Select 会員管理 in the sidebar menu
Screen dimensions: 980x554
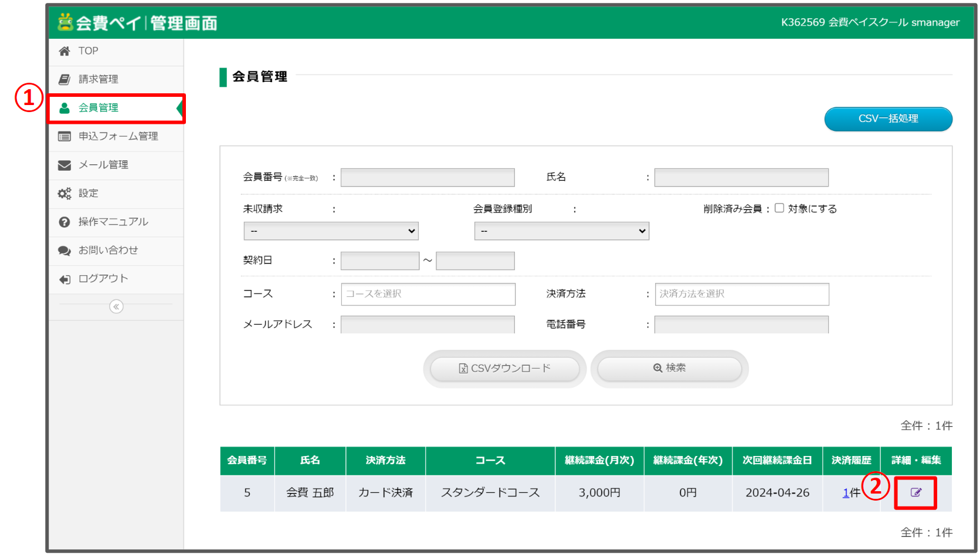tap(99, 108)
